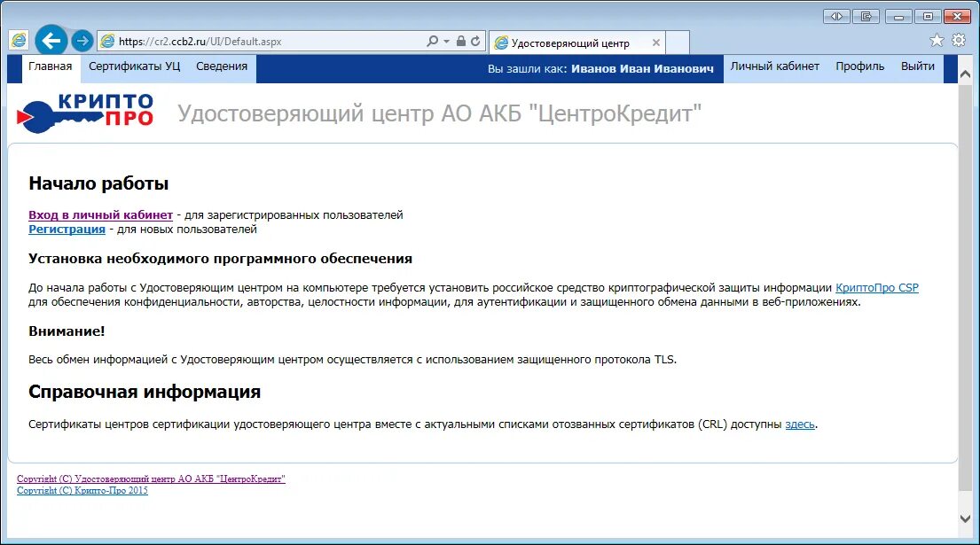Open the Tools gear icon
This screenshot has height=545, width=980.
point(959,41)
